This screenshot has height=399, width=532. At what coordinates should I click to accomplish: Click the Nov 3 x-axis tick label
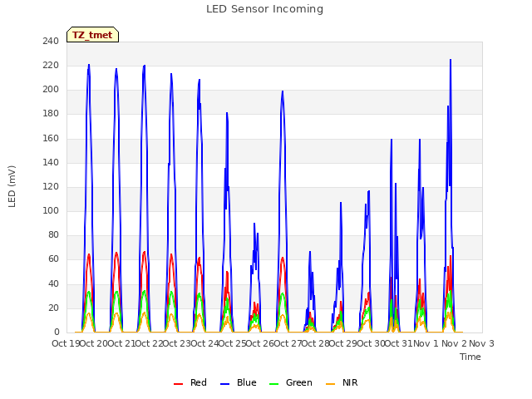(481, 343)
